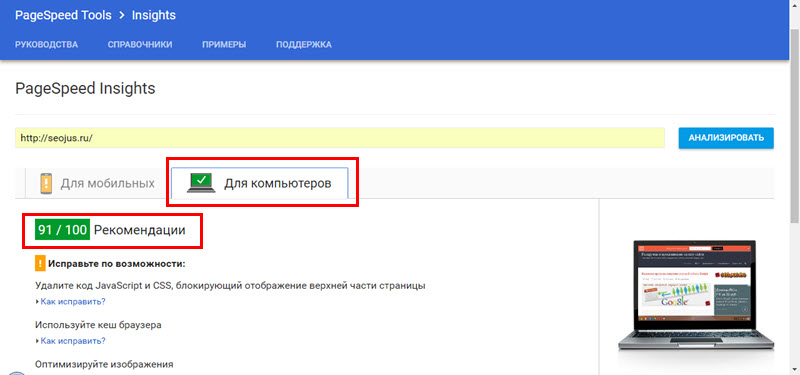Focus the URL field with http://seojus.ru/
This screenshot has height=375, width=800.
[340, 138]
